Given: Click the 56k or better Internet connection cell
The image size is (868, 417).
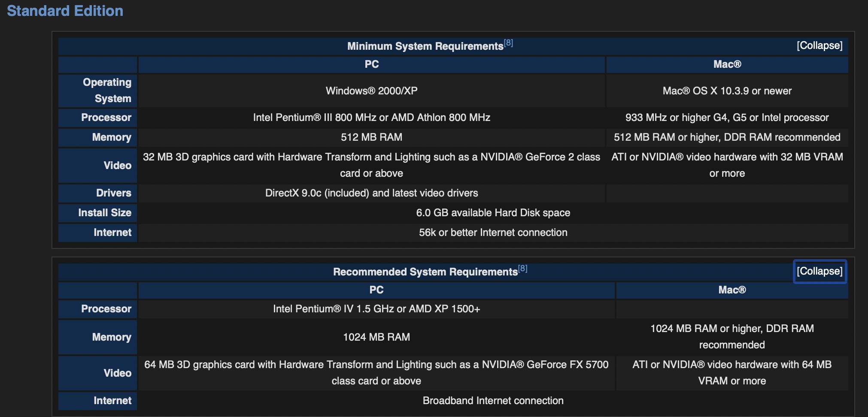Looking at the screenshot, I should click(493, 233).
